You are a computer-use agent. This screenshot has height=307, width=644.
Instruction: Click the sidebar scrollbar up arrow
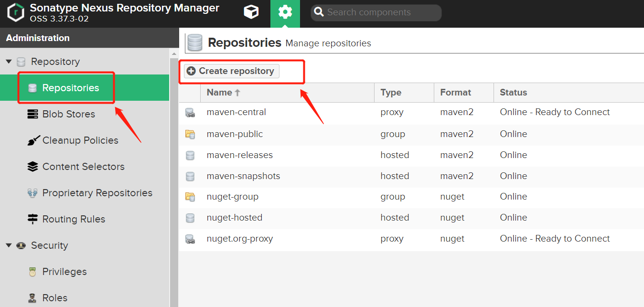[x=174, y=54]
